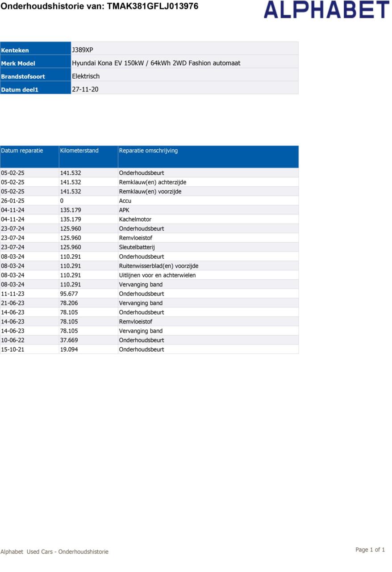Click the Uitlijnen voor en achterwielen entry
Screen dimensions: 392x572
(x=157, y=275)
